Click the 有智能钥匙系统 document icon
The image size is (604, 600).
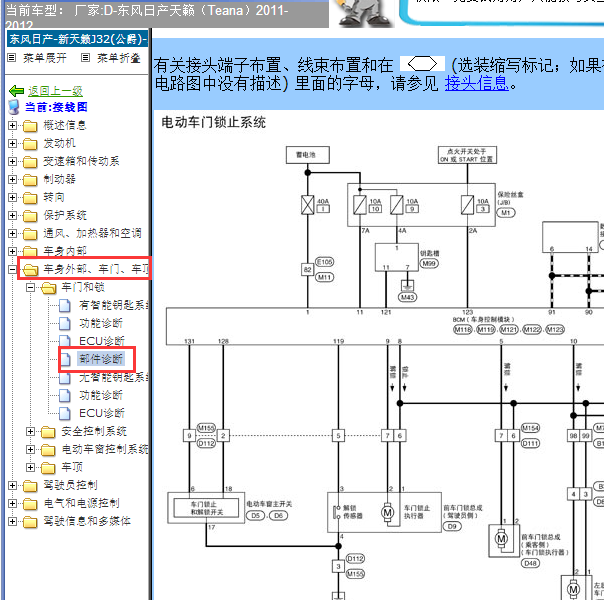(x=65, y=305)
